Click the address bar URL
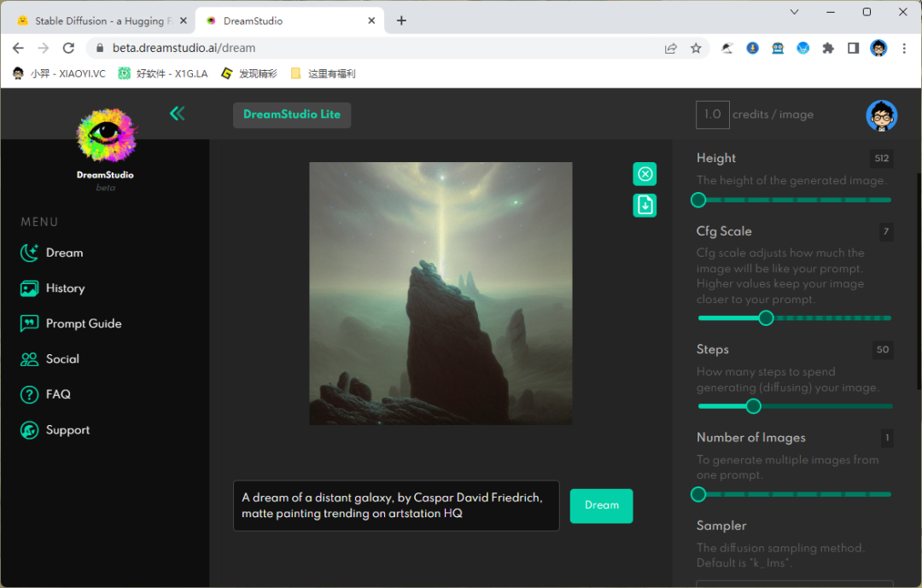 184,48
